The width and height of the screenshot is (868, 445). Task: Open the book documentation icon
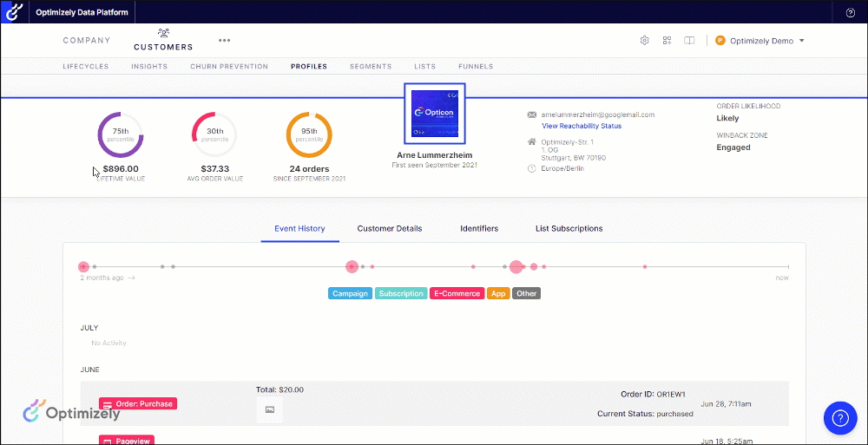(x=689, y=41)
